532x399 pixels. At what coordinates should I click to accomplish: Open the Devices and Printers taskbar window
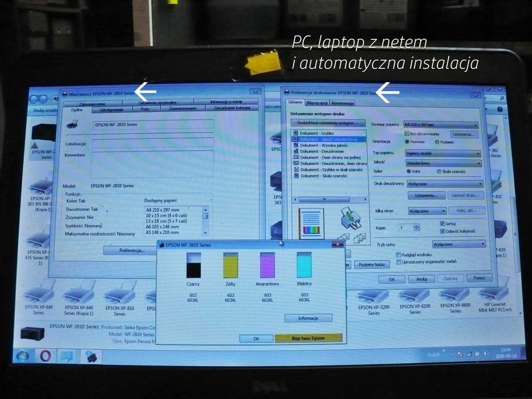[67, 356]
